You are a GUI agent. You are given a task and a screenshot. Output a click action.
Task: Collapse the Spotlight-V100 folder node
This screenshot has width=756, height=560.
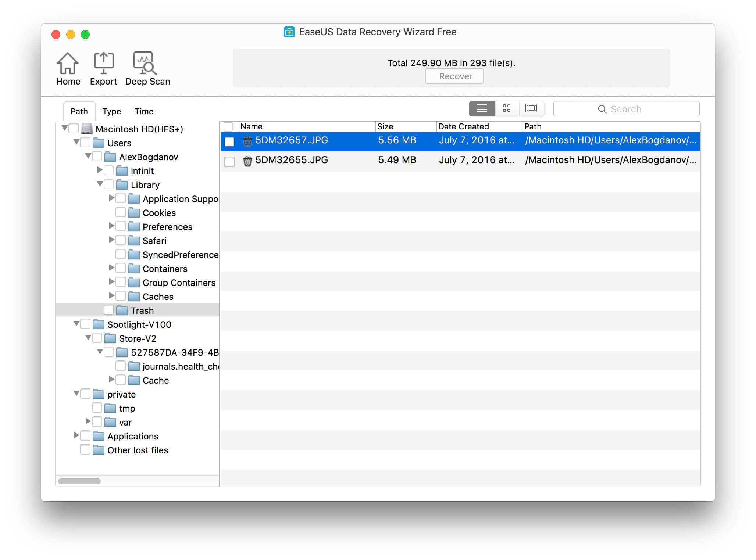tap(76, 323)
